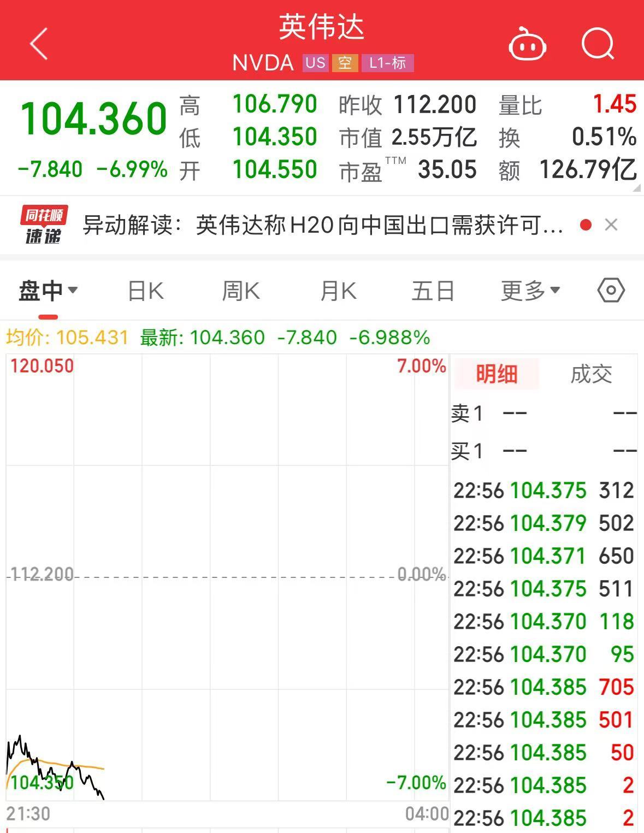Switch to 五日 chart tab
The height and width of the screenshot is (833, 644).
tap(433, 291)
